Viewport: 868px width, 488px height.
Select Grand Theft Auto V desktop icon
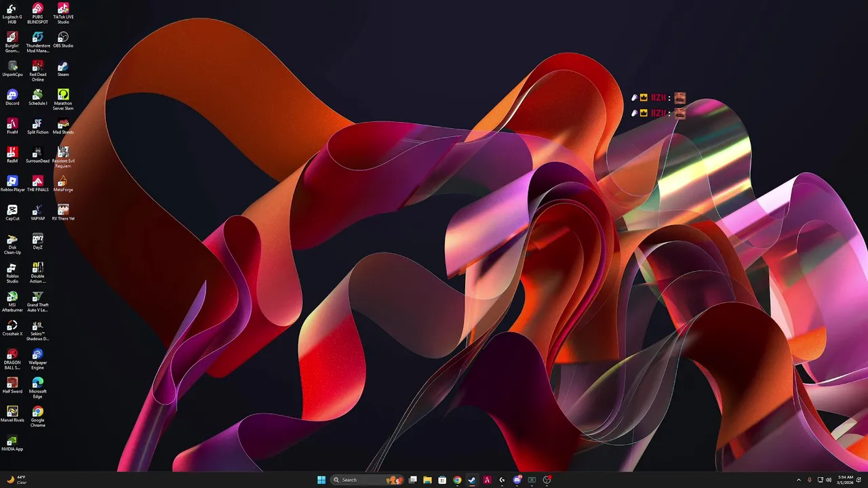pyautogui.click(x=38, y=302)
